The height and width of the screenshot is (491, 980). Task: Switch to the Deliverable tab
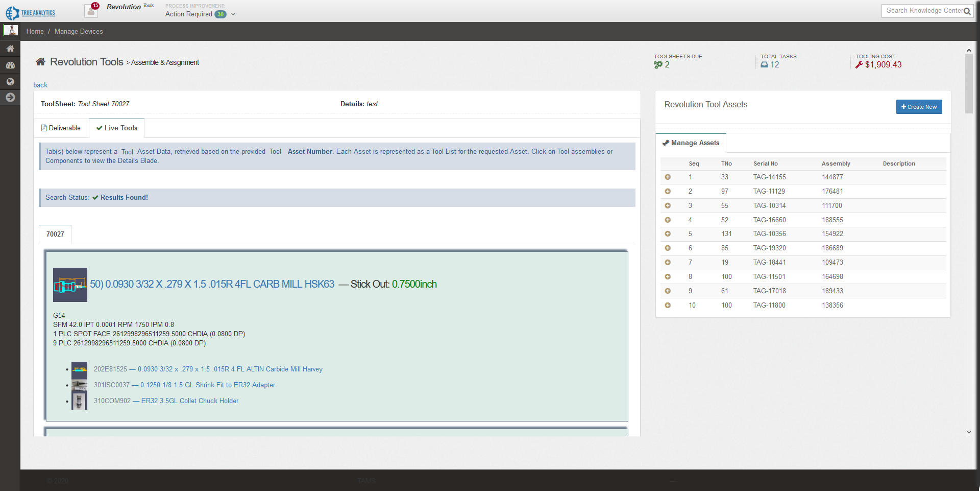pos(61,128)
